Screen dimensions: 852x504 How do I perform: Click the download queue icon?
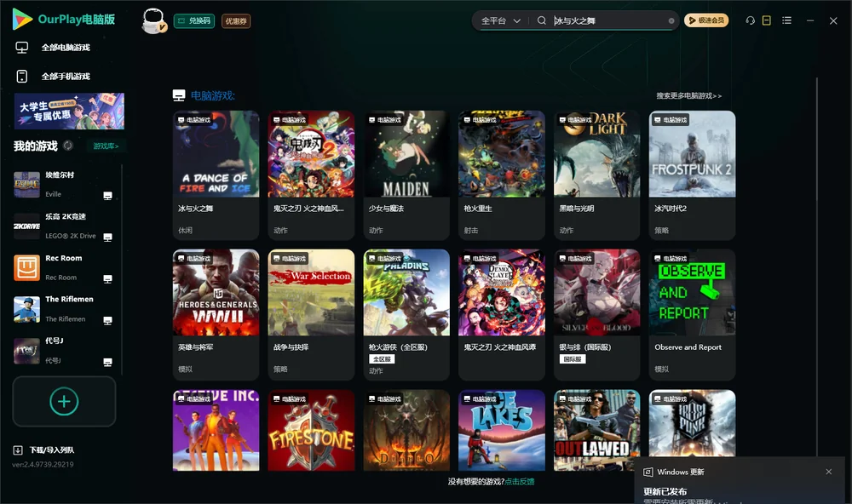click(x=18, y=450)
